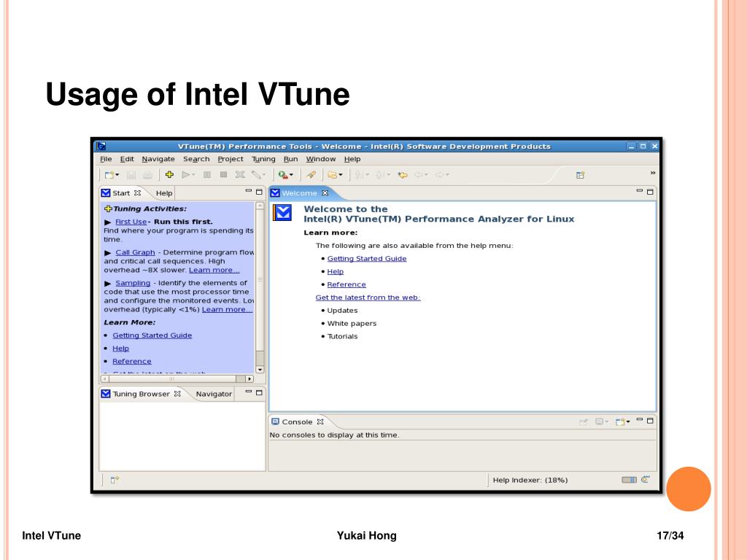This screenshot has width=747, height=560.
Task: Click the Delete X toolbar icon
Action: tap(240, 175)
